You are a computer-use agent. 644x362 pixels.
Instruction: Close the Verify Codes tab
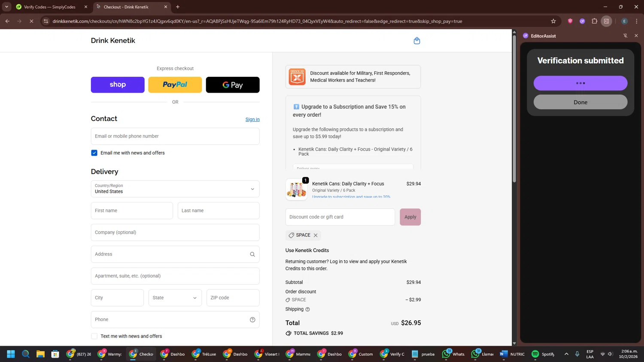click(85, 7)
